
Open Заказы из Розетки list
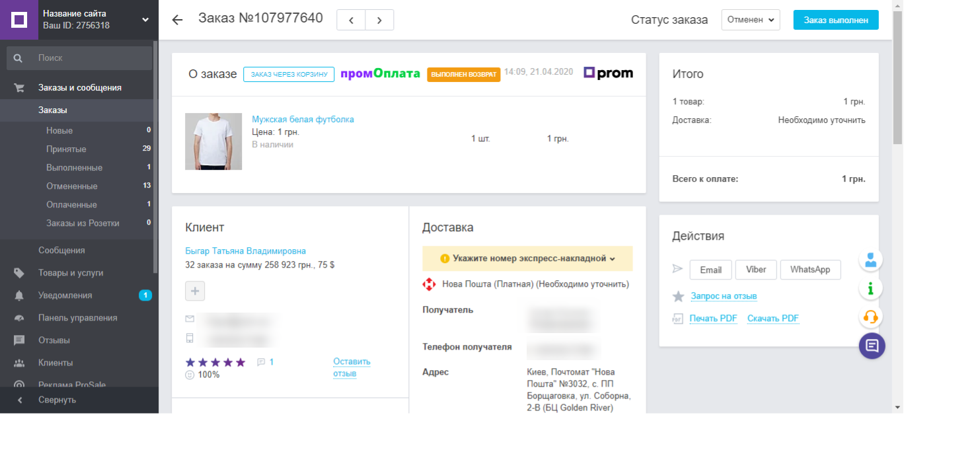83,223
